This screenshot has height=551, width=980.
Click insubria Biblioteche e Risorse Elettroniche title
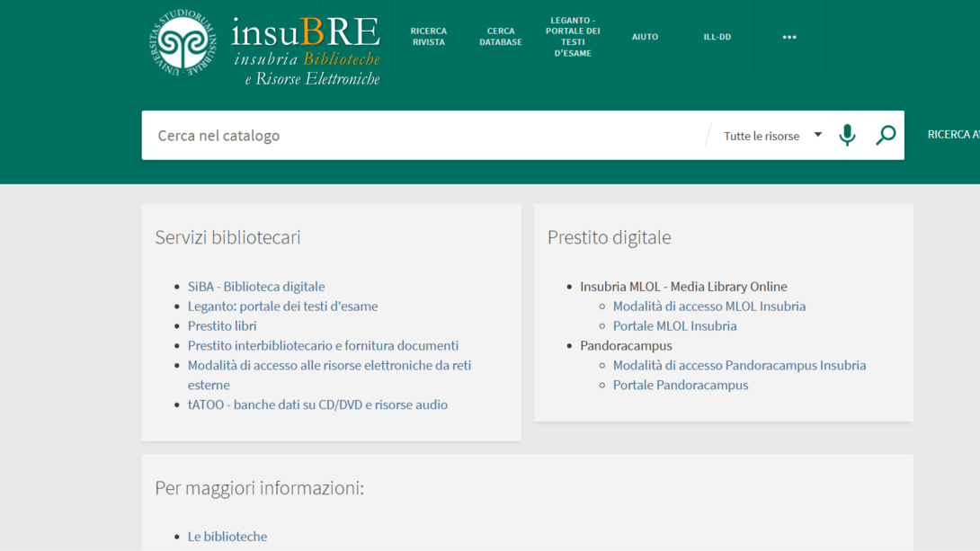pos(307,68)
